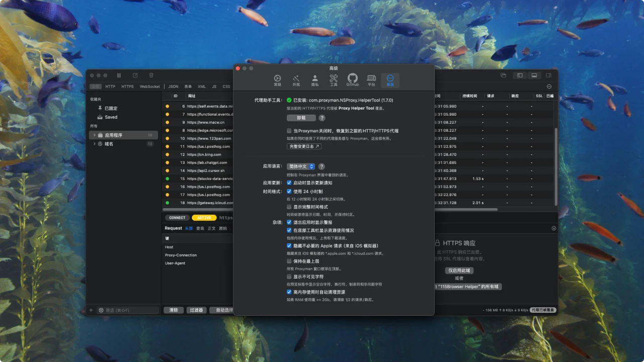Click the trash icon in main window toolbar
The height and width of the screenshot is (362, 644).
(151, 75)
